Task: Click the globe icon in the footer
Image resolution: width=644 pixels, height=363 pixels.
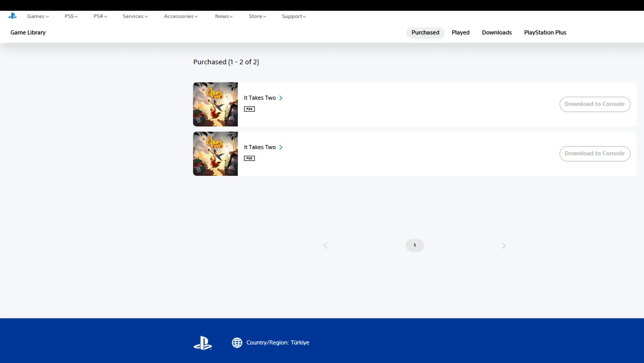Action: [237, 343]
